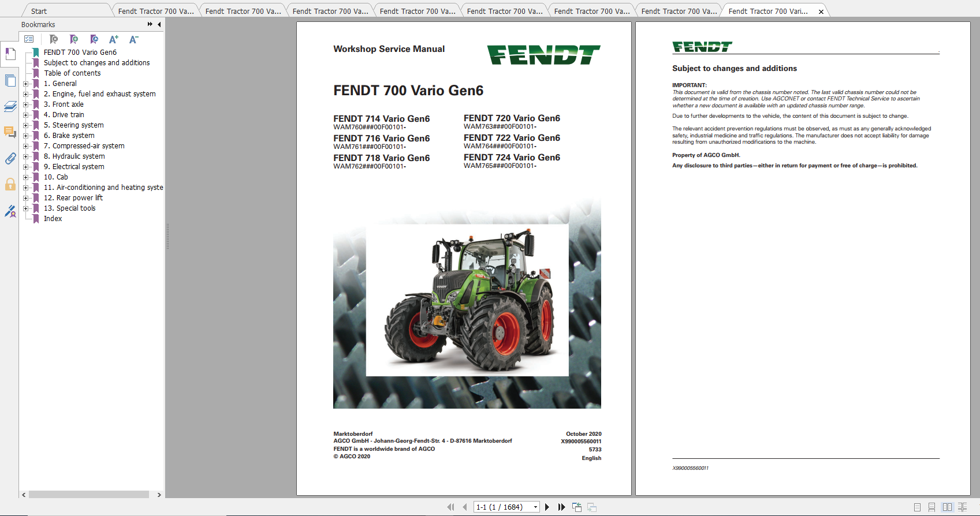Viewport: 980px width, 516px height.
Task: Select '10. Cab' bookmark
Action: click(55, 177)
